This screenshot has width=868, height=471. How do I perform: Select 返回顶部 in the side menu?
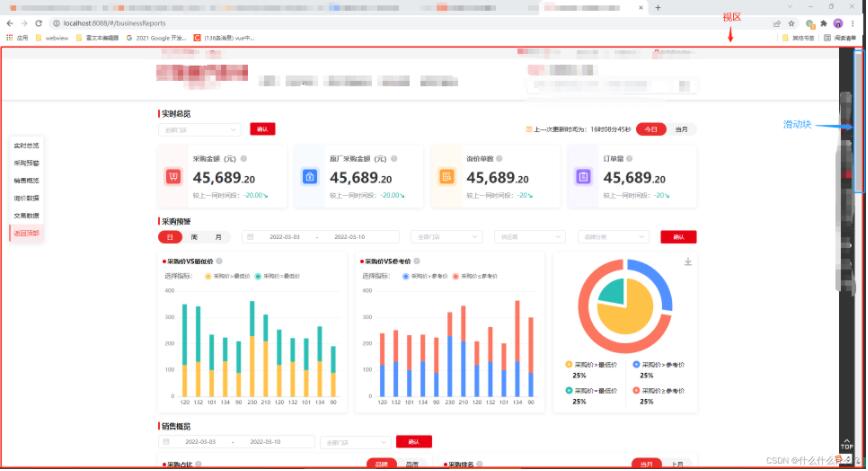click(x=27, y=233)
